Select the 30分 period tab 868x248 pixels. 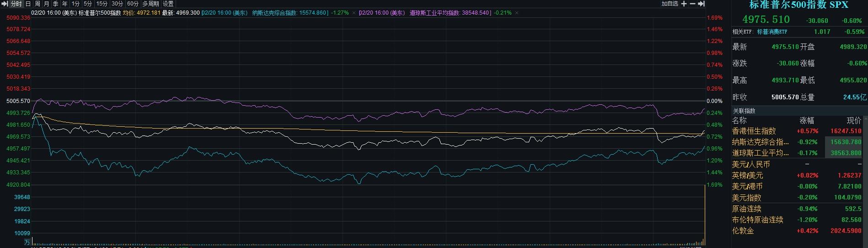point(118,4)
